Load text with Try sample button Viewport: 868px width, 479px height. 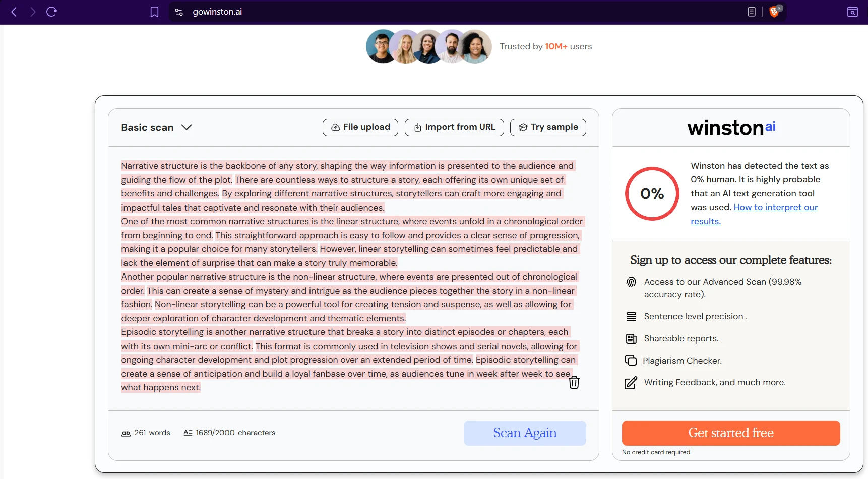[548, 127]
